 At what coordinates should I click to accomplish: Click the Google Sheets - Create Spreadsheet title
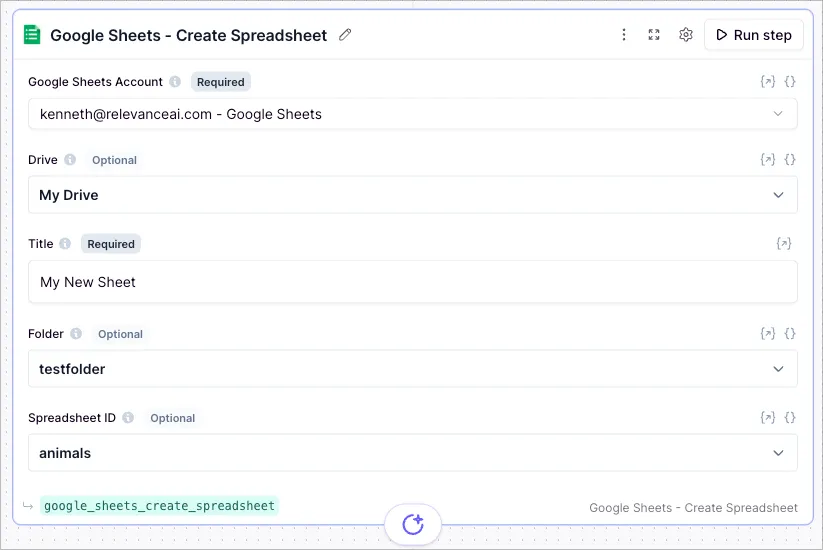tap(188, 35)
